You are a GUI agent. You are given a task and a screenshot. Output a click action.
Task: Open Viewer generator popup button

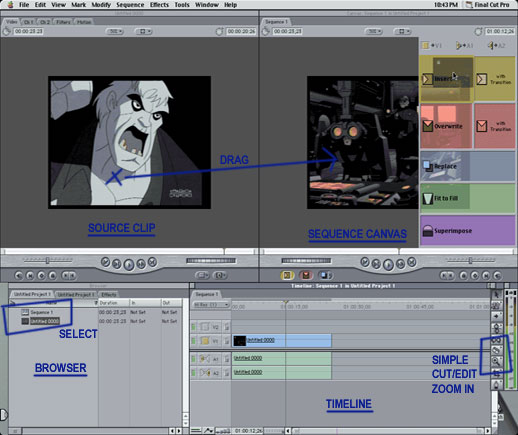220,275
